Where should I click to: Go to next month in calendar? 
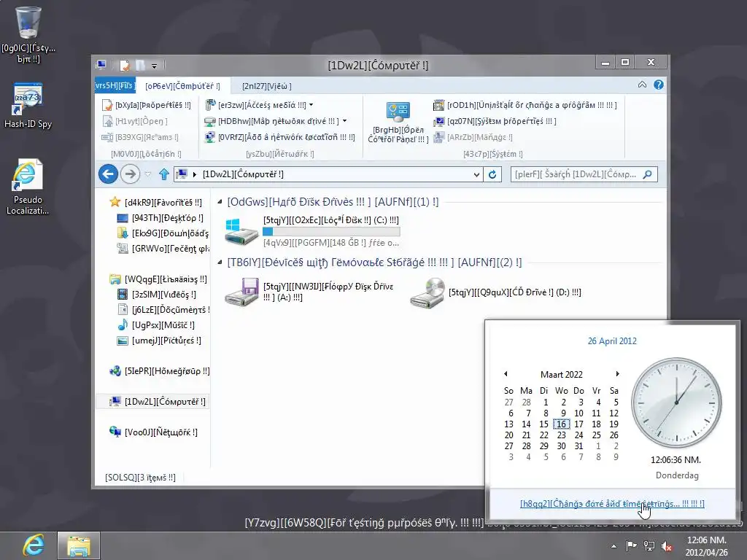(x=617, y=374)
